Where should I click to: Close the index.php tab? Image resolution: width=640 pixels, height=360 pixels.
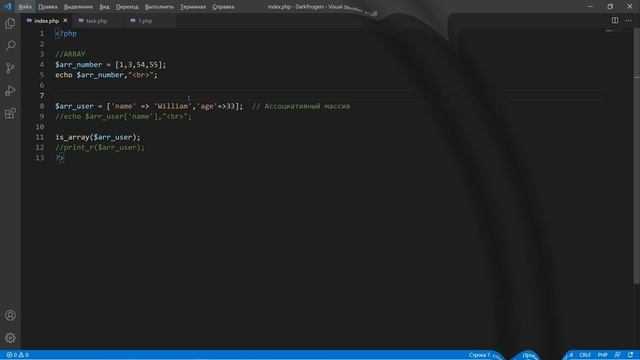tap(65, 20)
